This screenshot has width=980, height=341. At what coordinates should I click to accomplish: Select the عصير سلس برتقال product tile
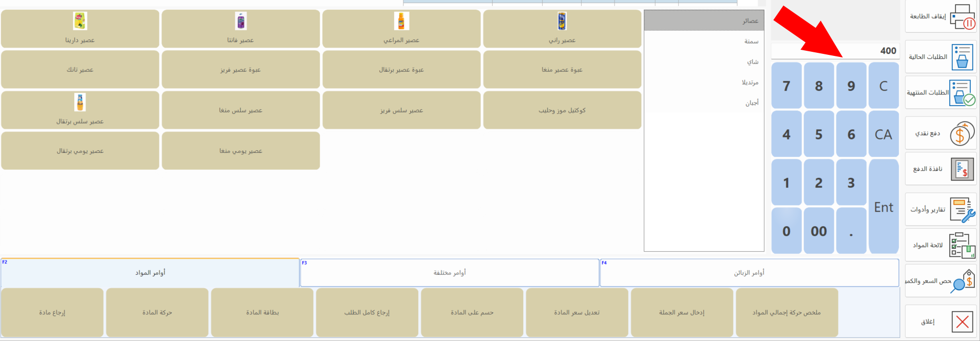(x=80, y=110)
